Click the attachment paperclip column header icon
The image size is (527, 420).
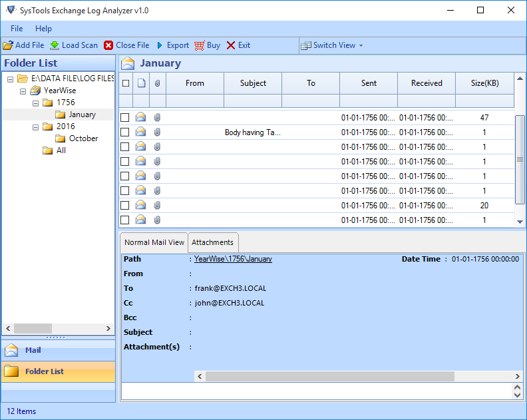[157, 83]
